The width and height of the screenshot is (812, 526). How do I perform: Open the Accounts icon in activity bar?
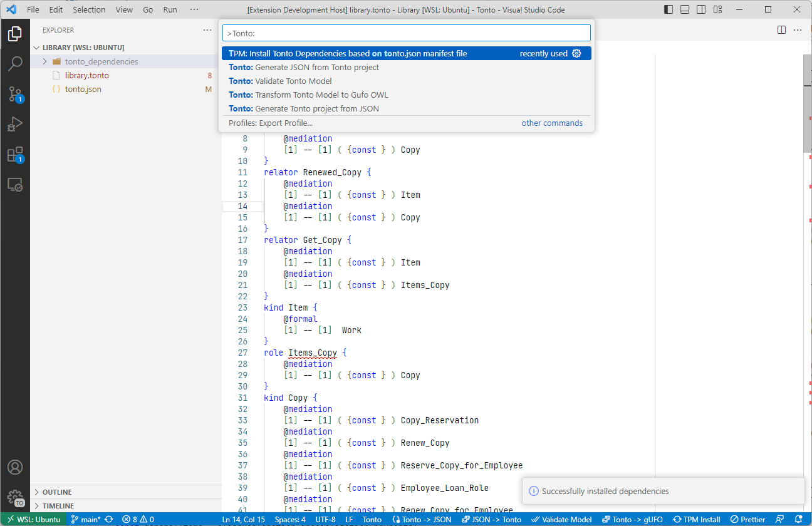[x=15, y=467]
